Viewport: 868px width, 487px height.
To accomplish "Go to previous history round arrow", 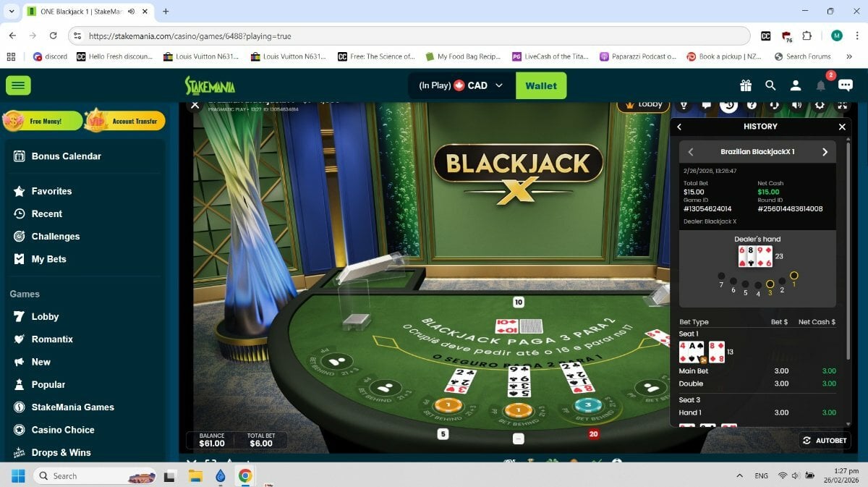I will click(691, 152).
